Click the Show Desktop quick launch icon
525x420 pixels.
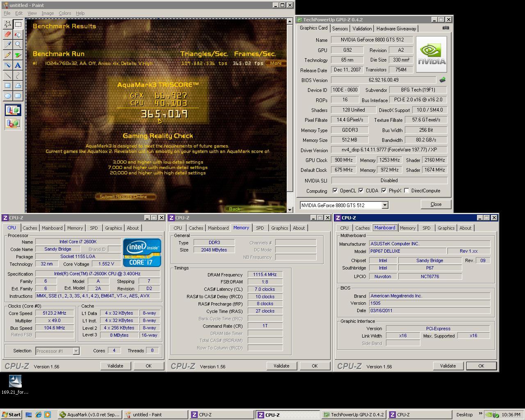(29, 415)
